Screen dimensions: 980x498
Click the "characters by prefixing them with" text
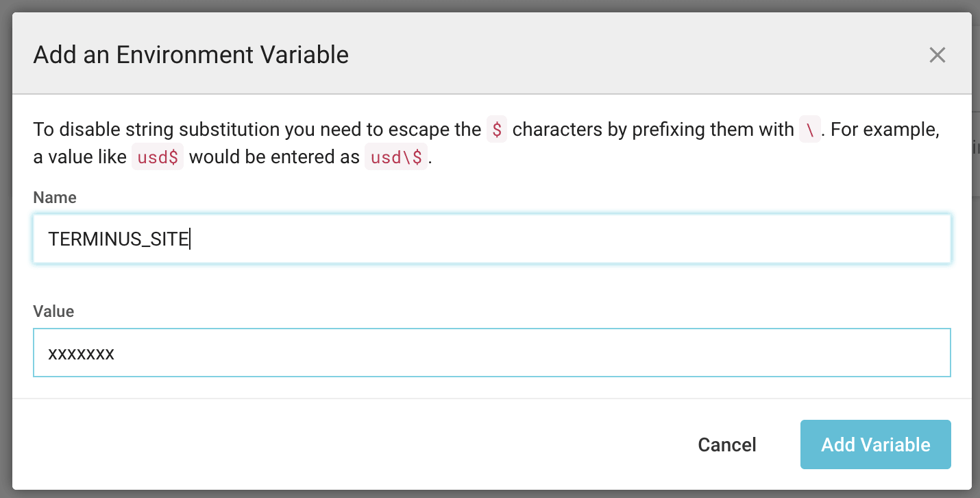pos(652,130)
